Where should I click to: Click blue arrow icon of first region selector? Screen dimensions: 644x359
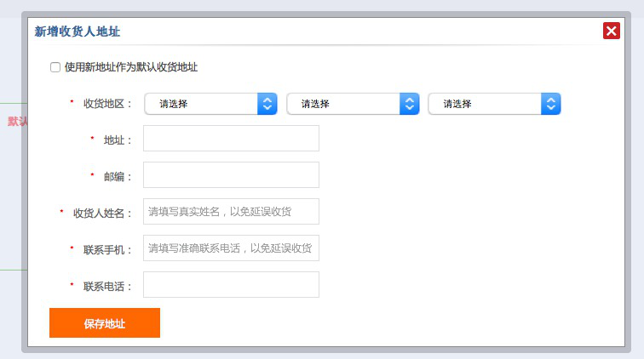pos(267,104)
